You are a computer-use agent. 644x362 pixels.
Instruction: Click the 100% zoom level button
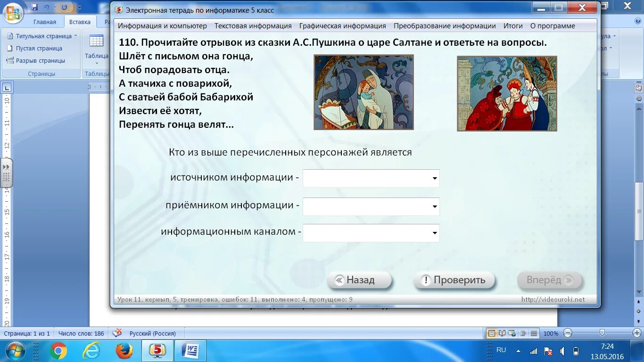551,333
